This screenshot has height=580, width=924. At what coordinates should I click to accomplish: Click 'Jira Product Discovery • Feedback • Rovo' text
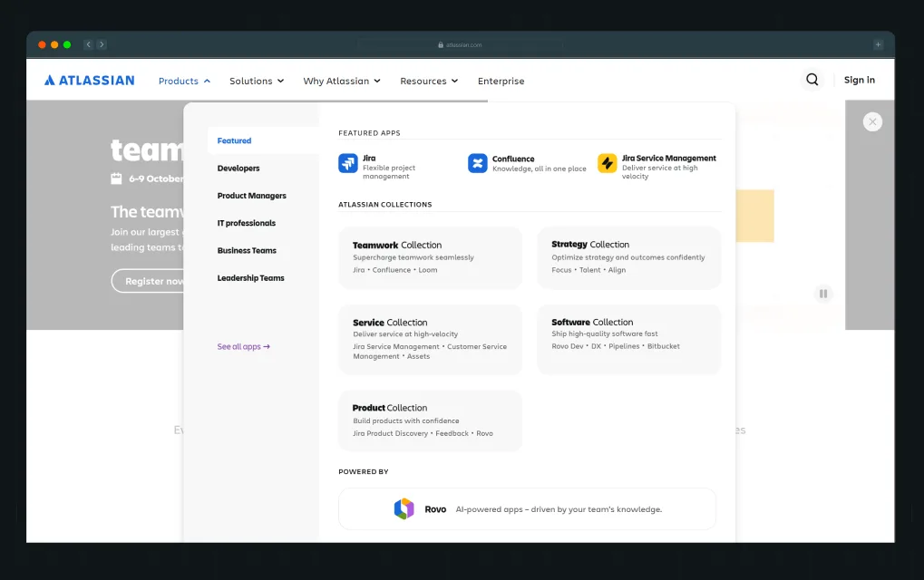tap(423, 433)
